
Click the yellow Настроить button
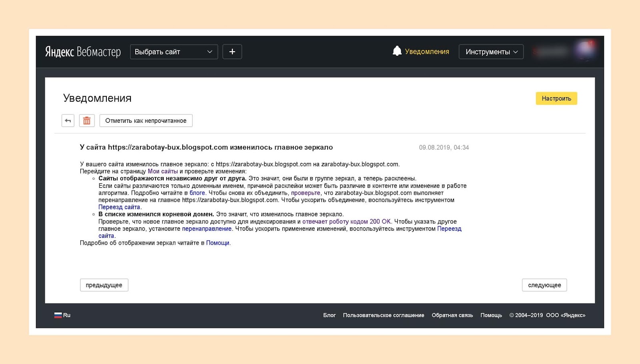coord(556,98)
